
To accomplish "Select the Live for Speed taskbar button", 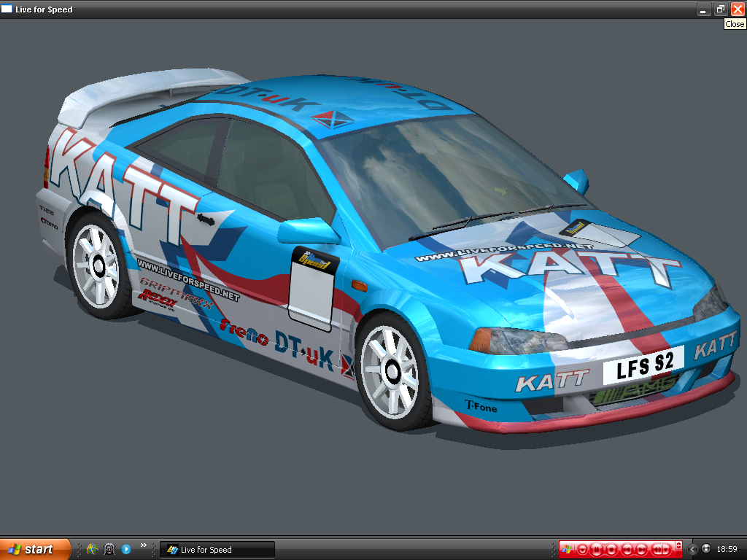I will pyautogui.click(x=217, y=550).
